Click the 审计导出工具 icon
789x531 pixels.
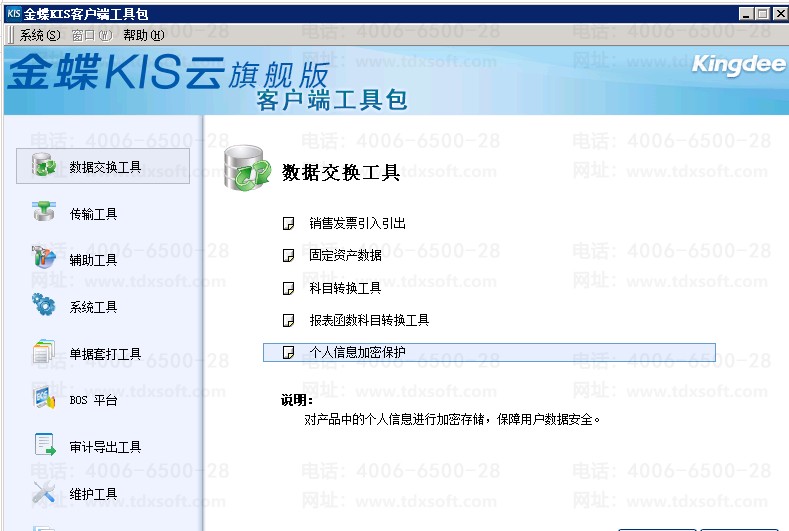click(44, 446)
